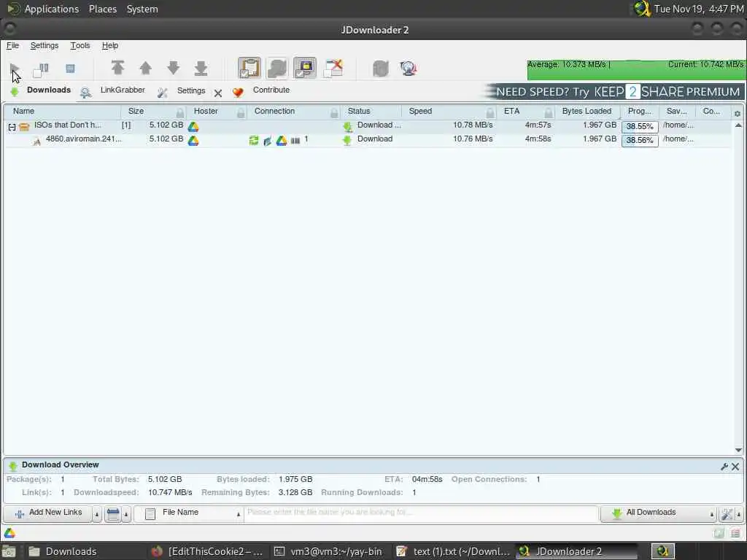The height and width of the screenshot is (560, 747).
Task: Open table column settings gear icon
Action: pos(738,114)
